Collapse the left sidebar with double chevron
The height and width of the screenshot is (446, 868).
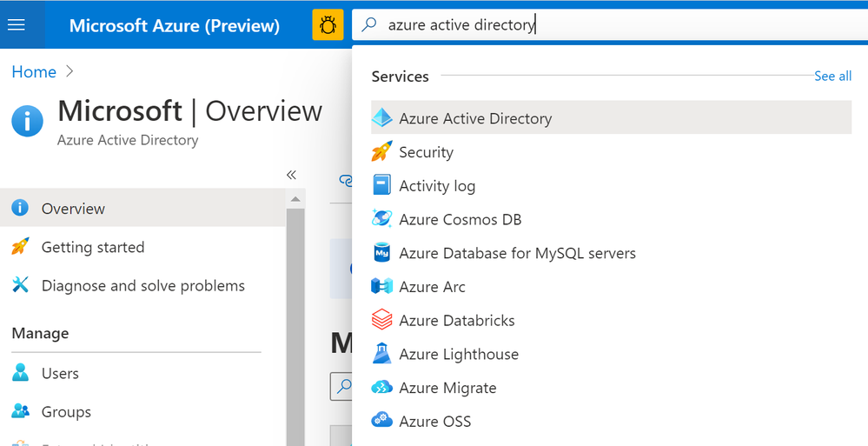point(292,175)
